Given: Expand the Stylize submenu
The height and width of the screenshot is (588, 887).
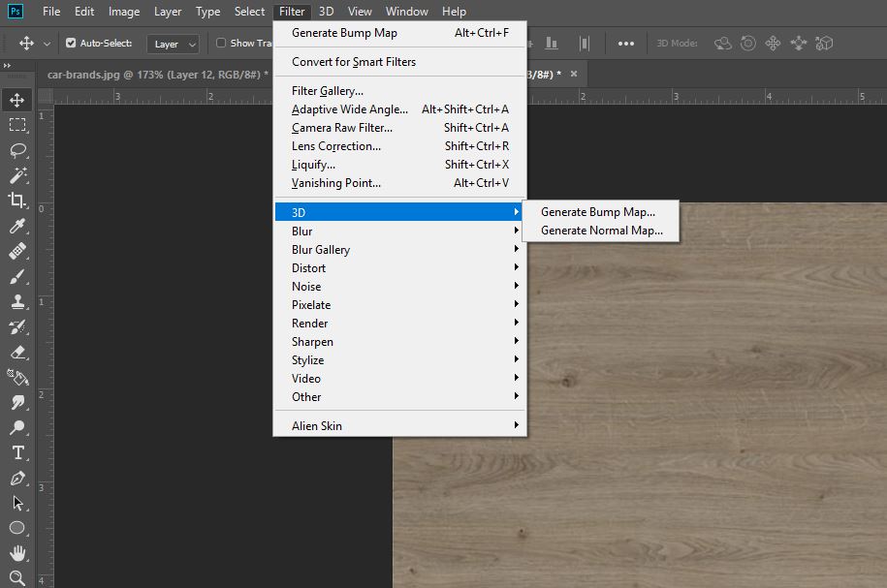Looking at the screenshot, I should (x=400, y=359).
